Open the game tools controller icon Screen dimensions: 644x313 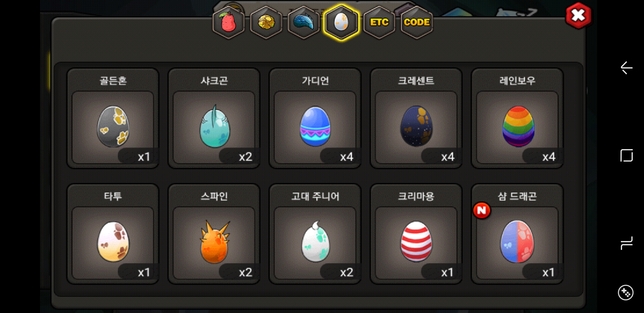[x=626, y=293]
